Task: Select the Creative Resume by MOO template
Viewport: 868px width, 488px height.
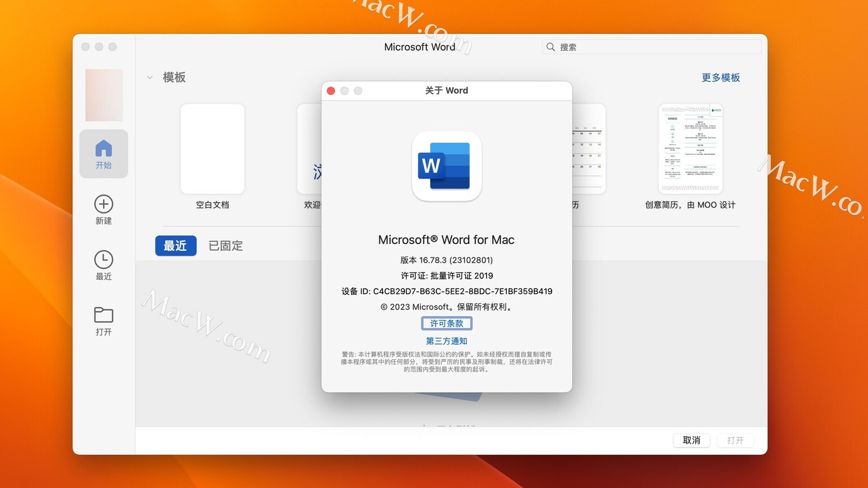Action: (691, 149)
